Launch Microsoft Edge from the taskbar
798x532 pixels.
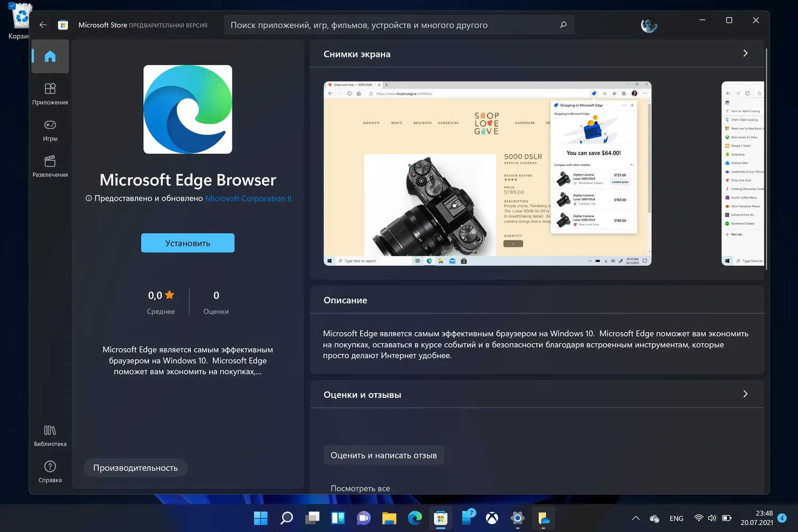[x=415, y=518]
